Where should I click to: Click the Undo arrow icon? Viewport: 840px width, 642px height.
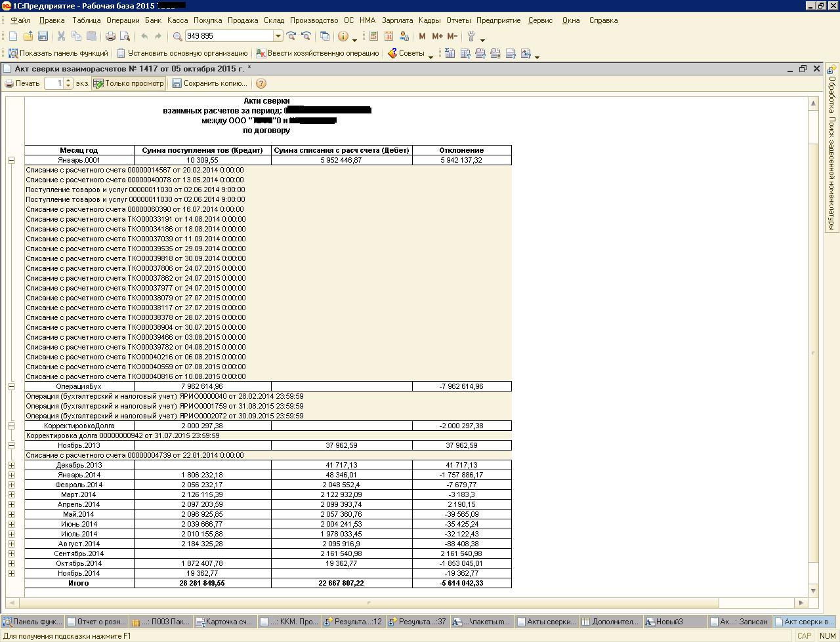[x=144, y=36]
